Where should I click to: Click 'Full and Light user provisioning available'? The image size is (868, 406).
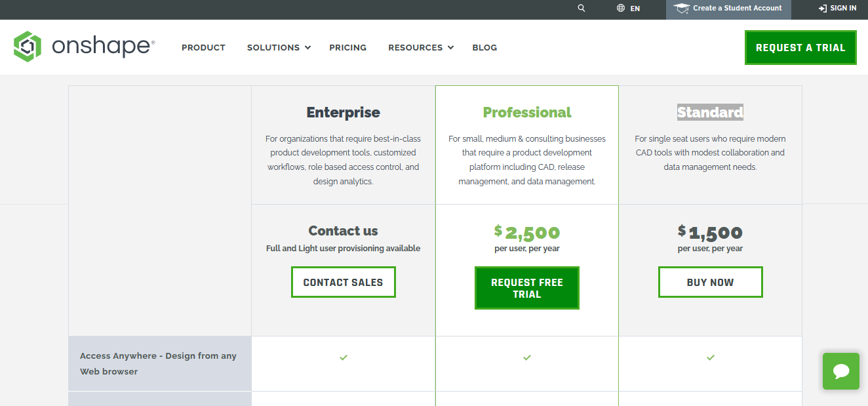click(x=344, y=249)
